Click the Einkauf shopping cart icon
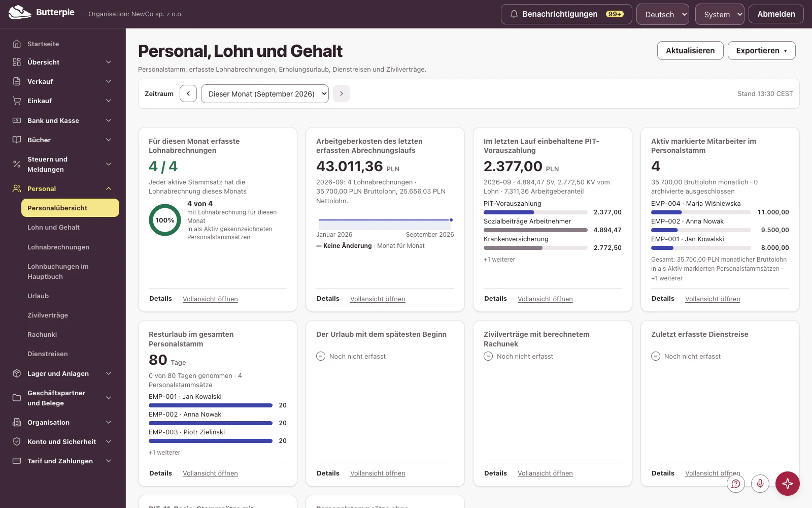This screenshot has height=508, width=812. tap(17, 101)
